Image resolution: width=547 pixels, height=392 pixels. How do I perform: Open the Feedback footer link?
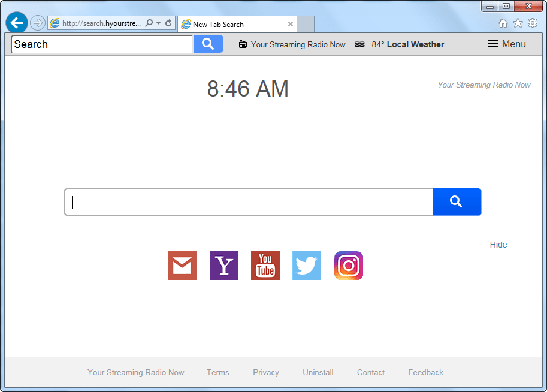[425, 372]
